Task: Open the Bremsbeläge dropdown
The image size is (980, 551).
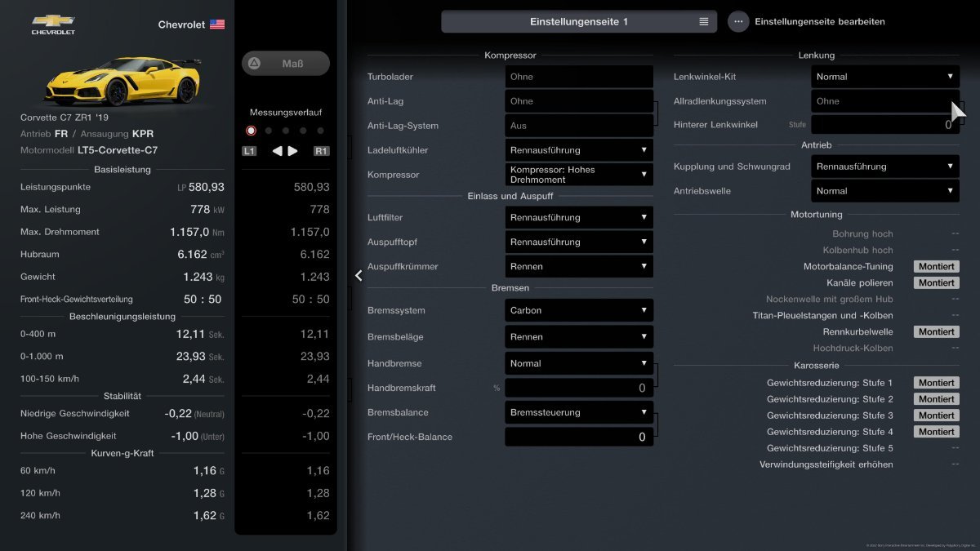Action: coord(579,336)
